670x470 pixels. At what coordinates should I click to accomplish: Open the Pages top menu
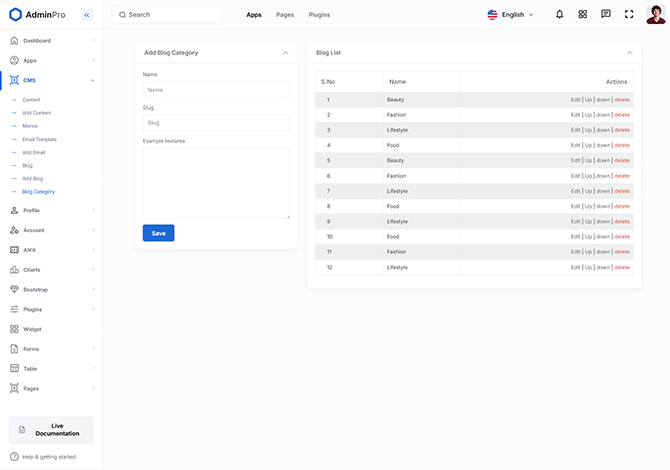tap(285, 15)
